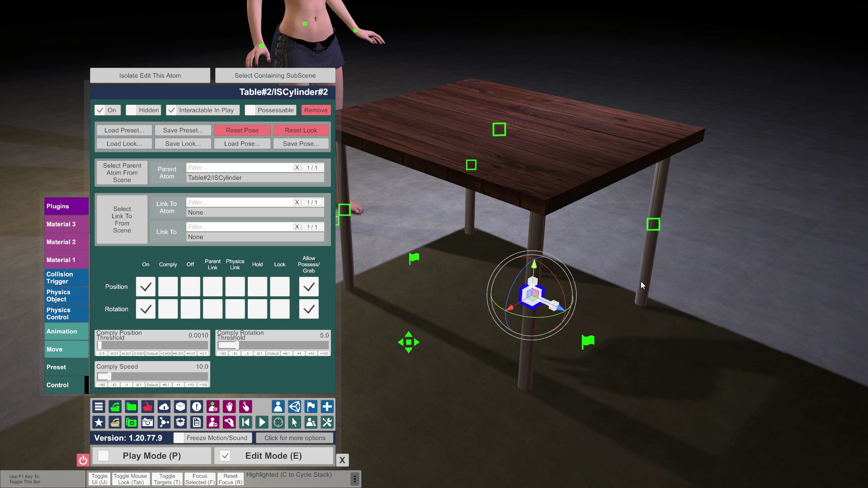This screenshot has width=868, height=488.
Task: Select the Link atoms chain icon
Action: pyautogui.click(x=163, y=422)
